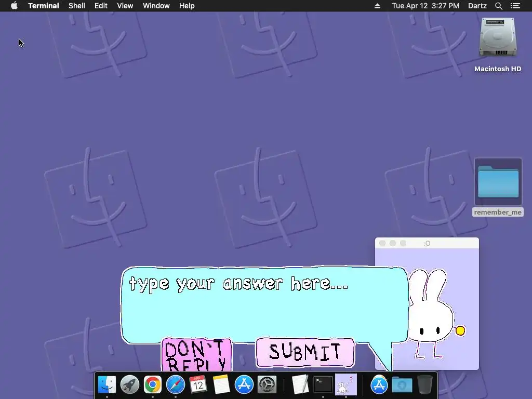The height and width of the screenshot is (399, 532).
Task: Open the Terminal application menu
Action: 44,6
